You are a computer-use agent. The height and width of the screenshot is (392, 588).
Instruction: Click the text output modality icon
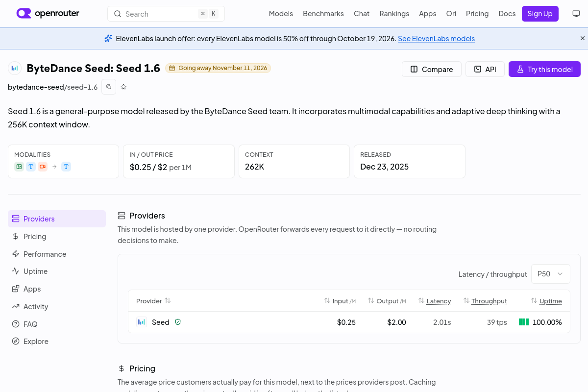tap(66, 167)
